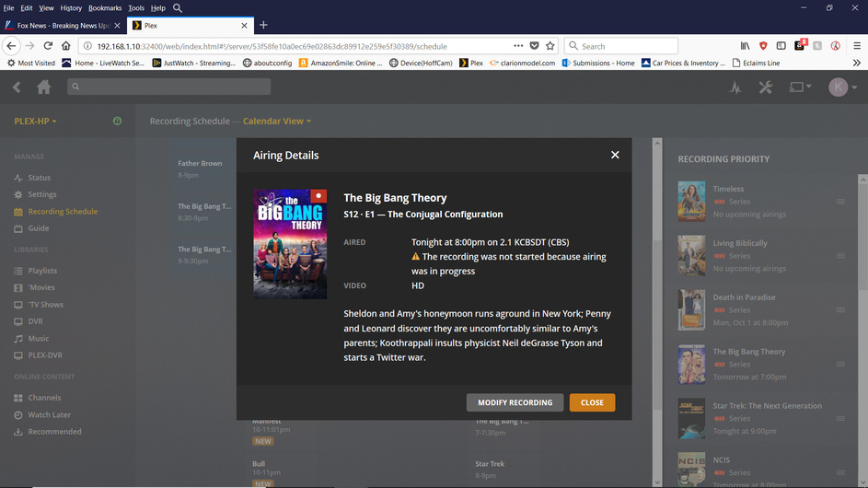868x488 pixels.
Task: Click the orange CLOSE button
Action: tap(592, 402)
